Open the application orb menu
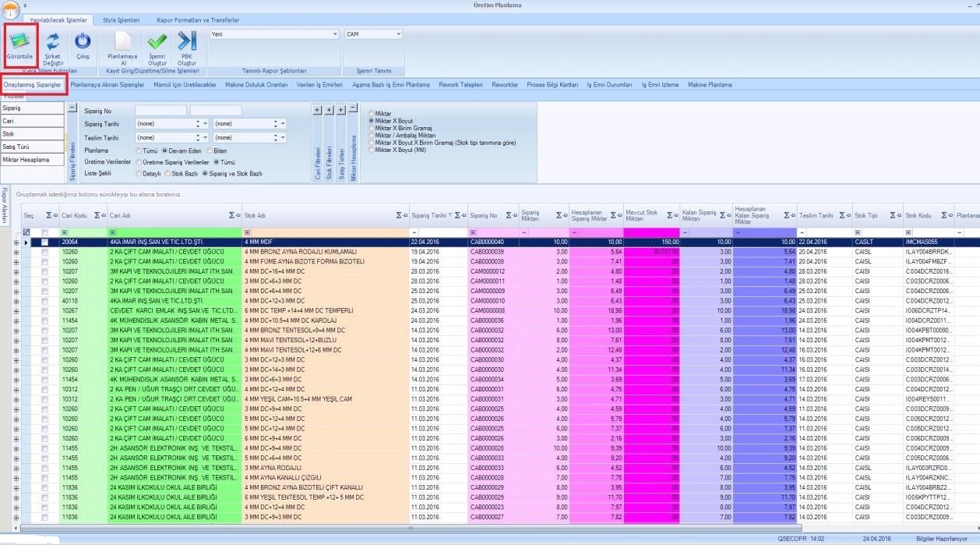 click(9, 9)
